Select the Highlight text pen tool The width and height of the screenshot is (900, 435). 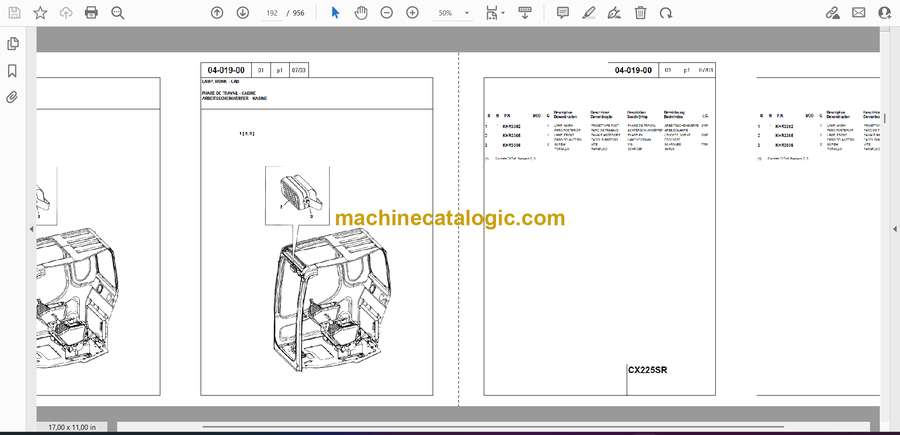[588, 13]
